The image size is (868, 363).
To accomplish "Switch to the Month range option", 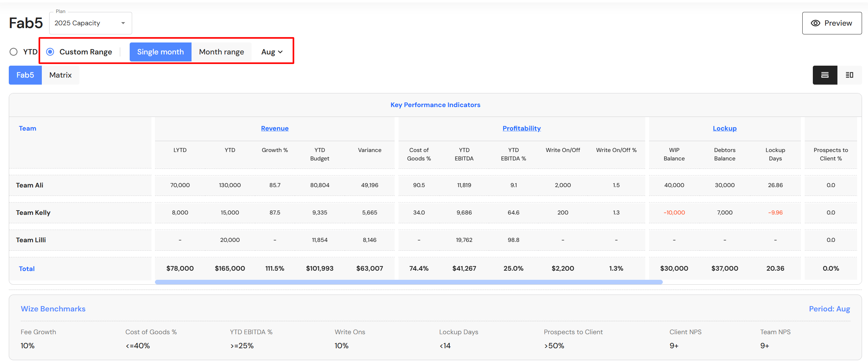I will [x=221, y=52].
